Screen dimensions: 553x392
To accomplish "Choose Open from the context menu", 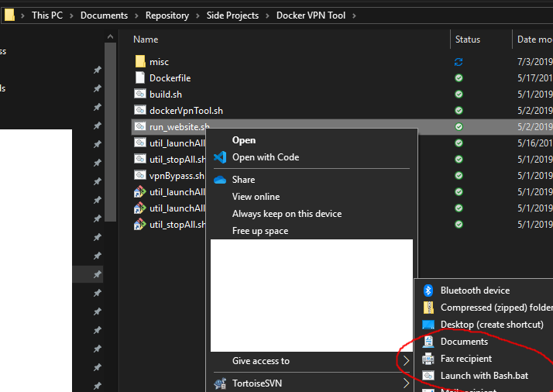I will click(244, 140).
